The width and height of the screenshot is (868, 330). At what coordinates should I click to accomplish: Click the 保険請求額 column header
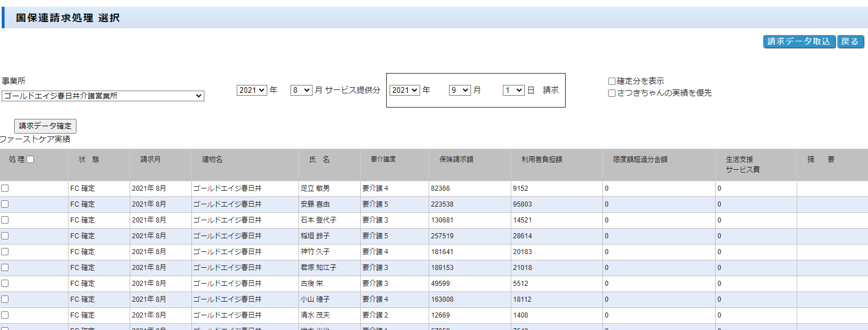(456, 160)
